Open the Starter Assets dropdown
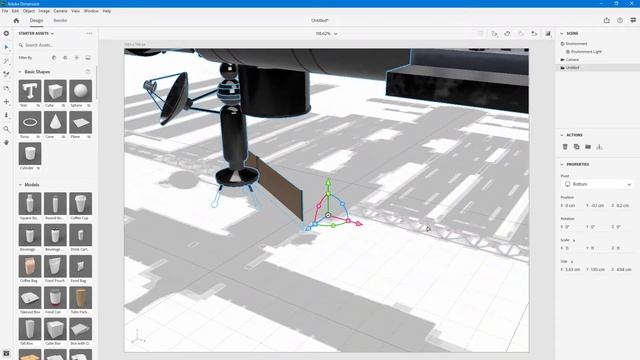Image resolution: width=640 pixels, height=360 pixels. coord(36,33)
